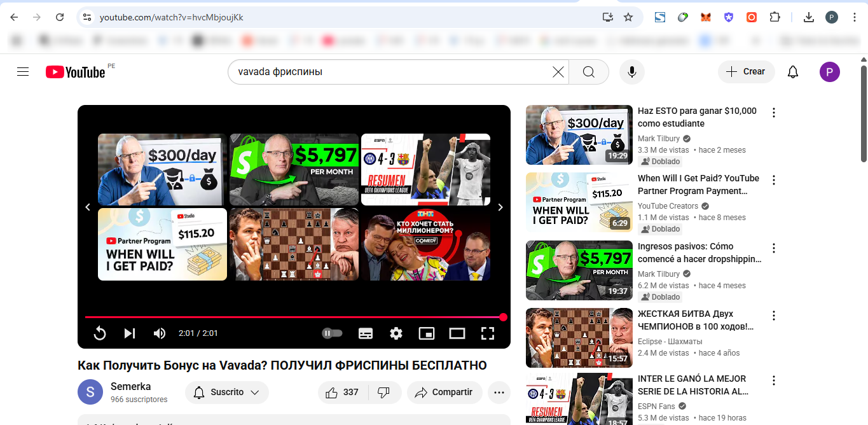Open the Semerka channel name link
This screenshot has width=868, height=425.
click(130, 386)
